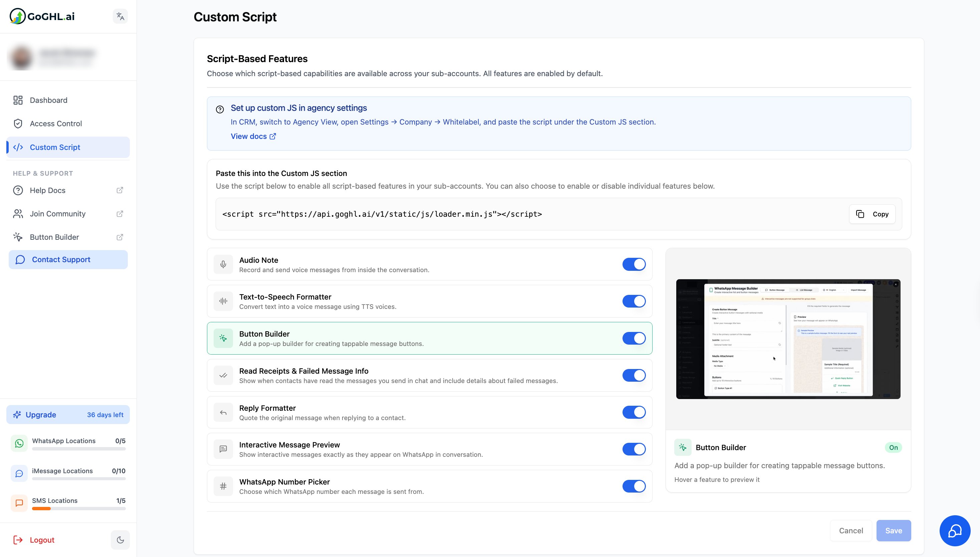
Task: Click the 1/5 SMS Locations count
Action: pyautogui.click(x=121, y=501)
